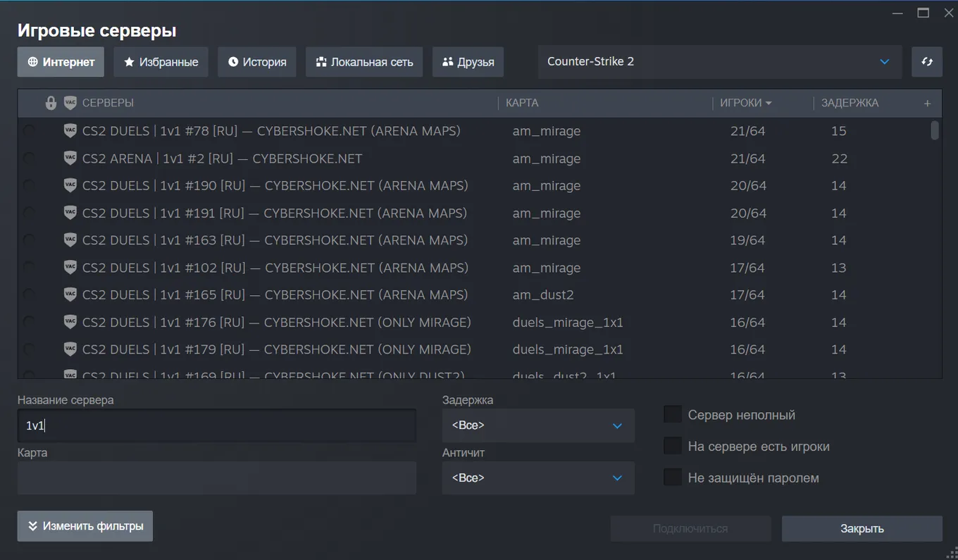The height and width of the screenshot is (560, 958).
Task: Click VAC icon on 1v1 #190 server row
Action: [x=70, y=185]
